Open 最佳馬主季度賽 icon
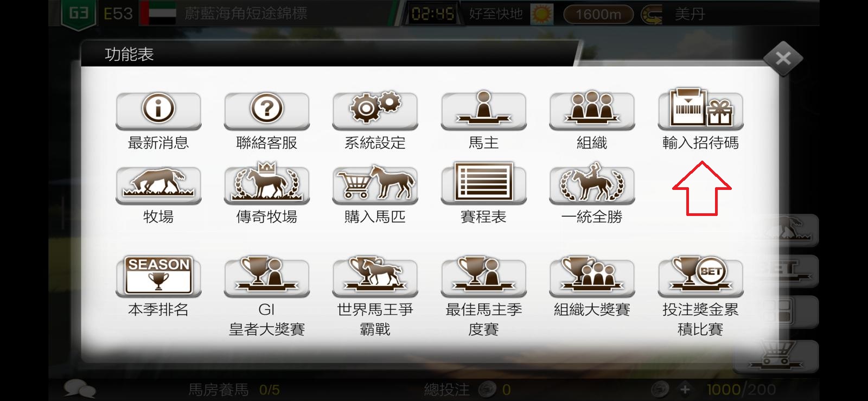 484,276
